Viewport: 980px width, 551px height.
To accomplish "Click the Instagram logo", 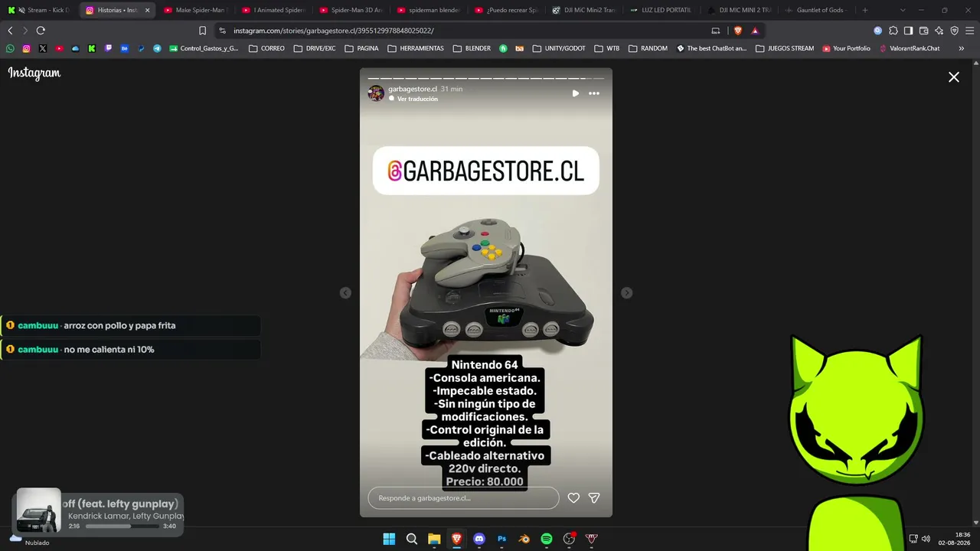I will (34, 73).
